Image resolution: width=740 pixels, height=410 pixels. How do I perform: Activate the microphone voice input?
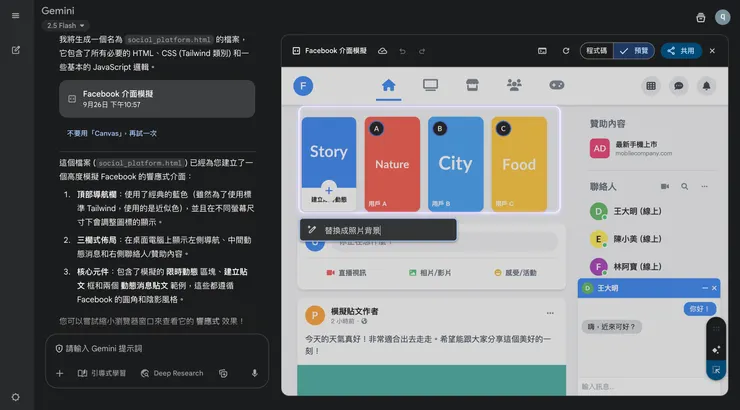point(254,373)
